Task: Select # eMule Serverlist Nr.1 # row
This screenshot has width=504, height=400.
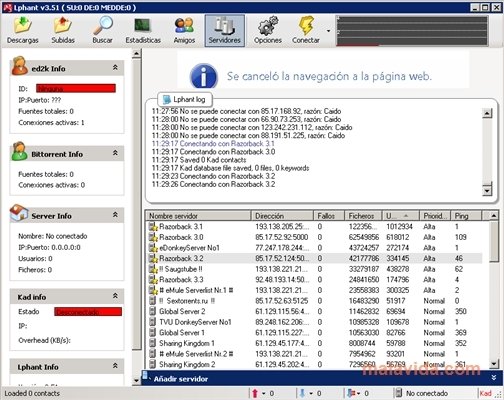Action: [315, 290]
